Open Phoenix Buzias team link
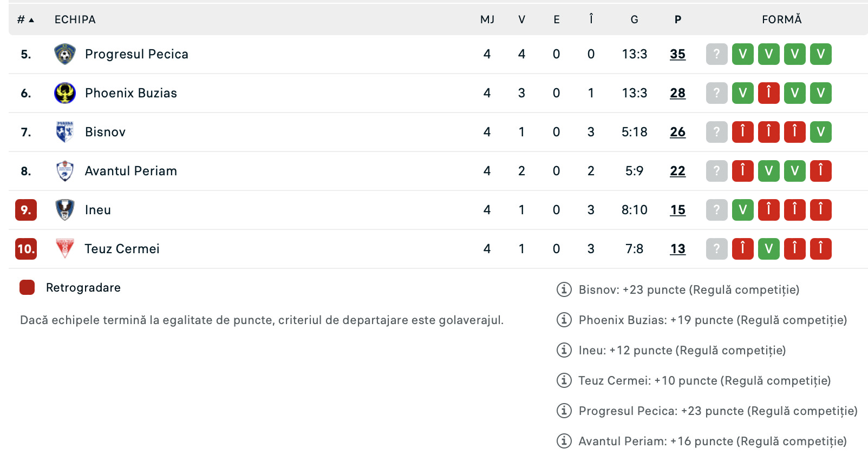 click(x=131, y=93)
